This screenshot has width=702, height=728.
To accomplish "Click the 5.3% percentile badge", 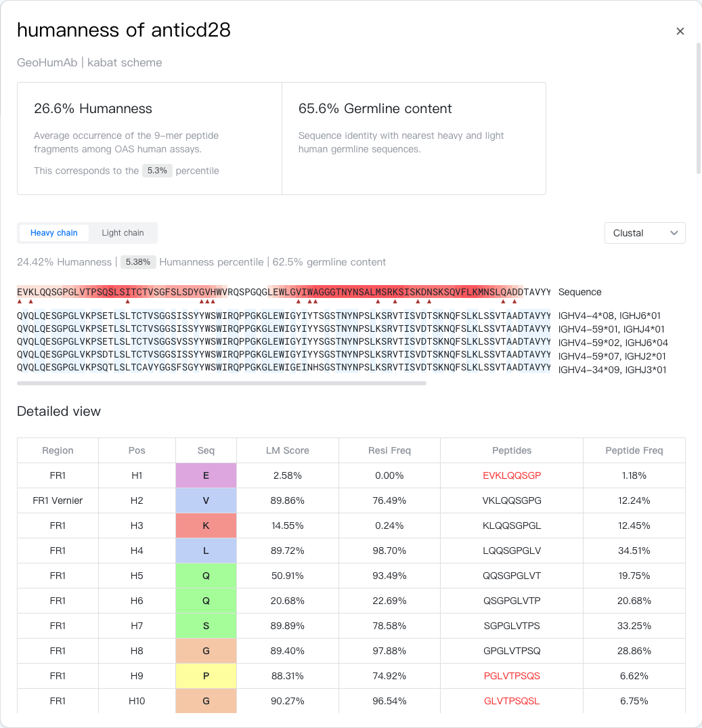I will (157, 171).
